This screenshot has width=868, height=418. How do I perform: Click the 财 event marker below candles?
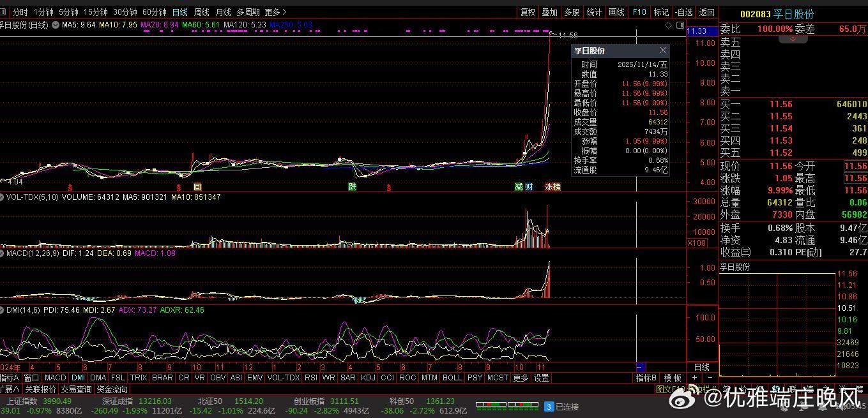(529, 187)
